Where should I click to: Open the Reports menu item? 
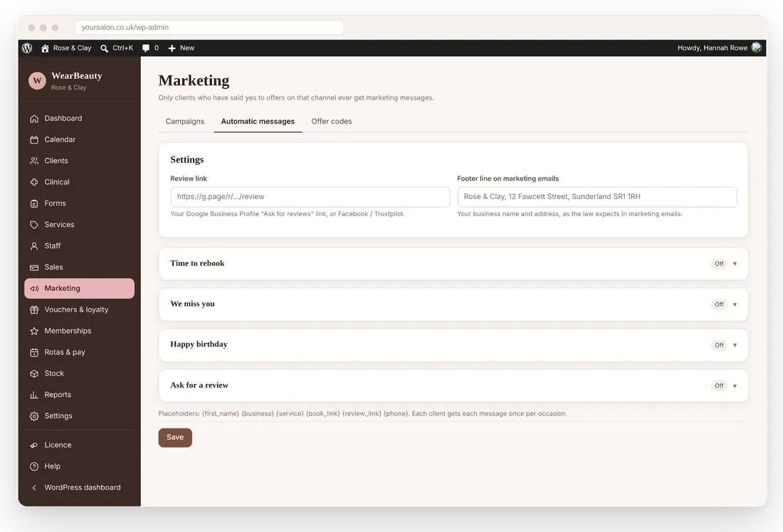(x=79, y=395)
